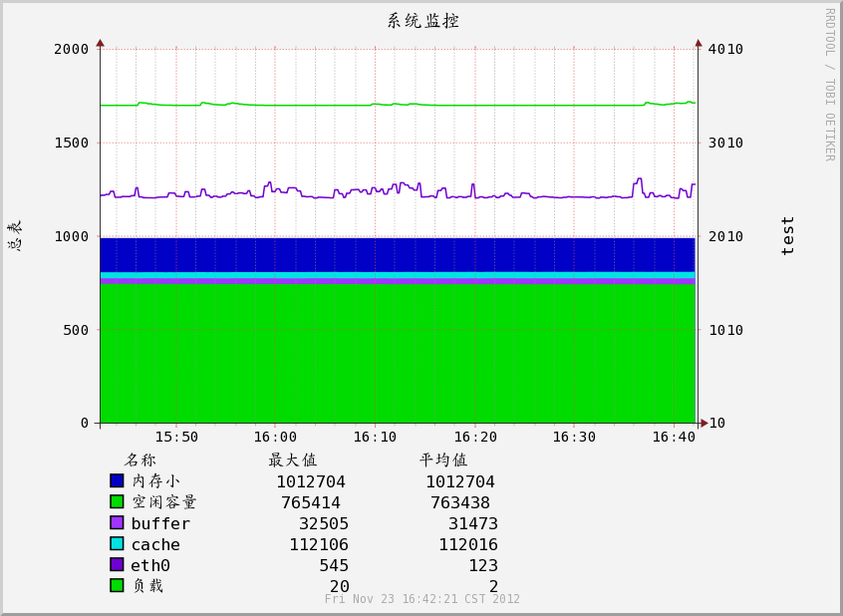Click the green swatch beside 负载
843x616 pixels.
[x=117, y=585]
